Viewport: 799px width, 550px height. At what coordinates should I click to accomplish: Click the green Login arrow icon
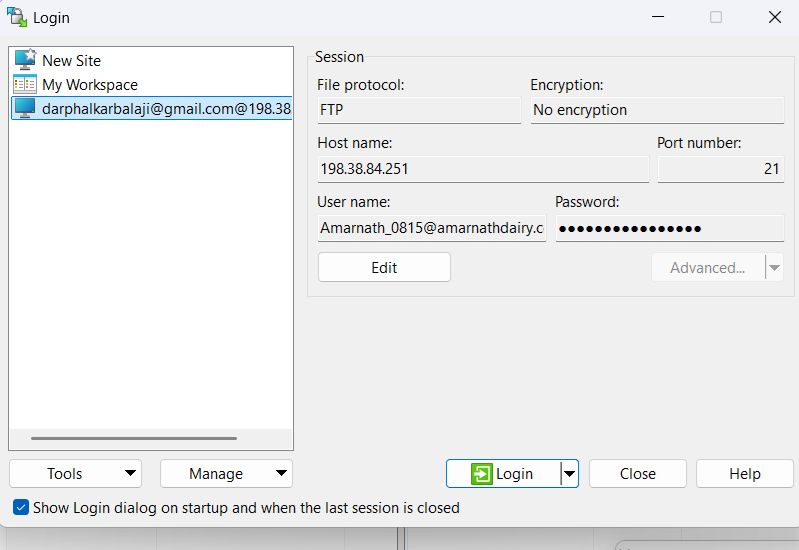pos(482,474)
